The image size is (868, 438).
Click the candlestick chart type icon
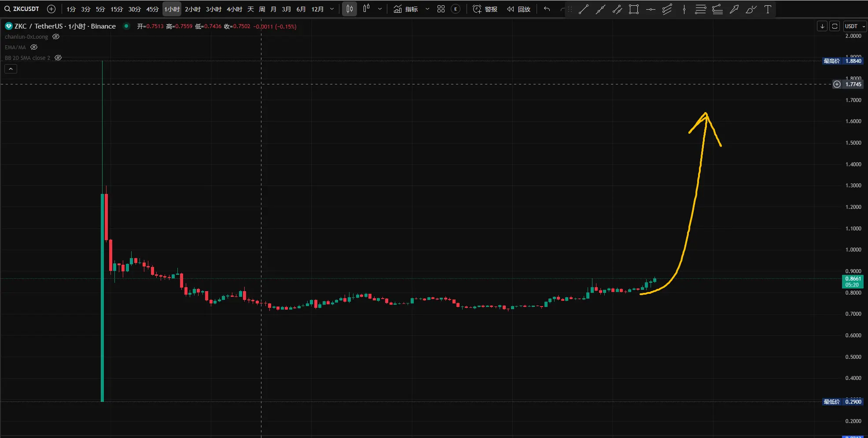349,9
